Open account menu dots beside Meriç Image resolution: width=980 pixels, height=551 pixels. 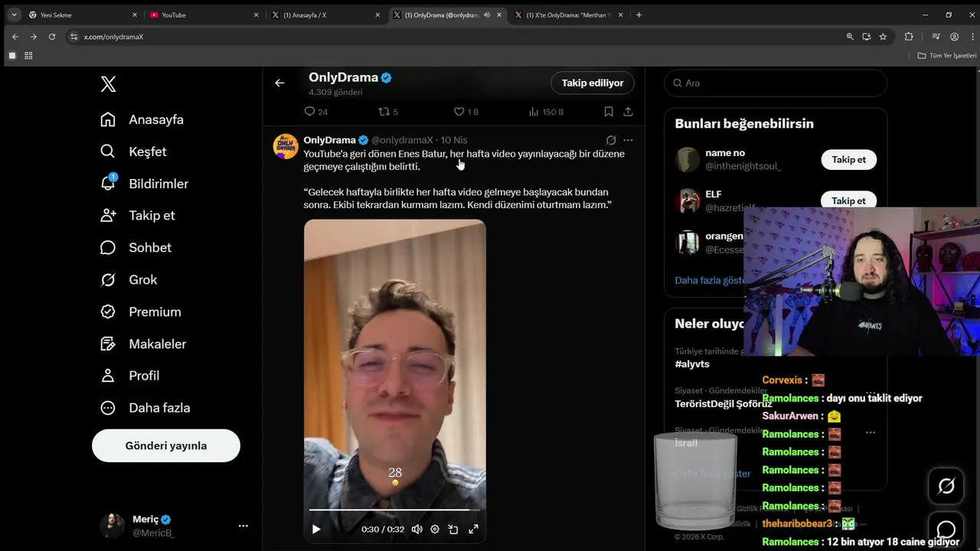(x=243, y=526)
